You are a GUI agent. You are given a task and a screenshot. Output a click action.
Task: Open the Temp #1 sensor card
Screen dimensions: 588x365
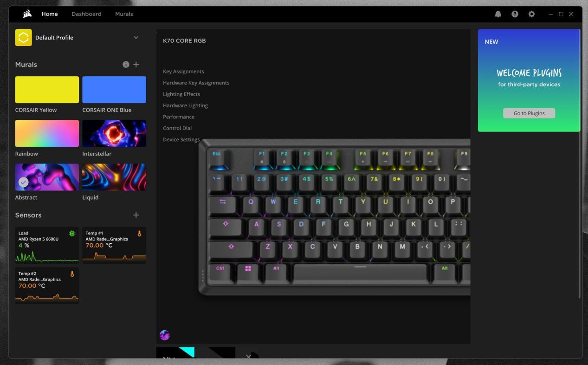(x=114, y=245)
